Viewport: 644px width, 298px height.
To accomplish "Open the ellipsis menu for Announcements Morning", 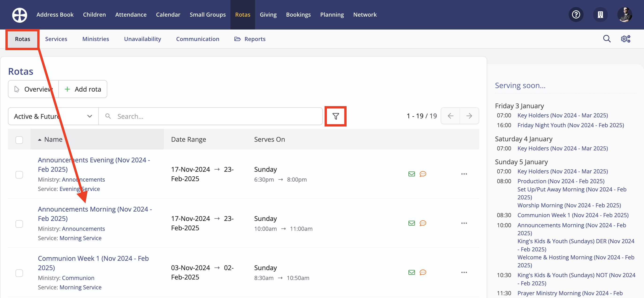I will click(464, 223).
